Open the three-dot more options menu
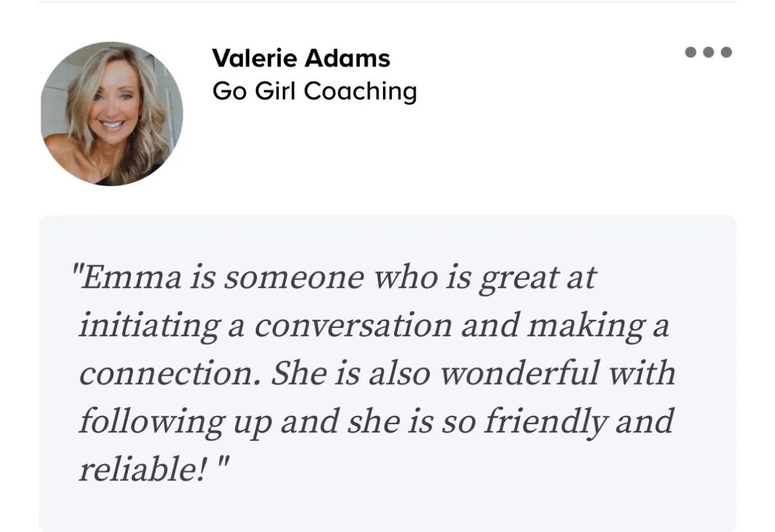The height and width of the screenshot is (532, 775). click(708, 52)
